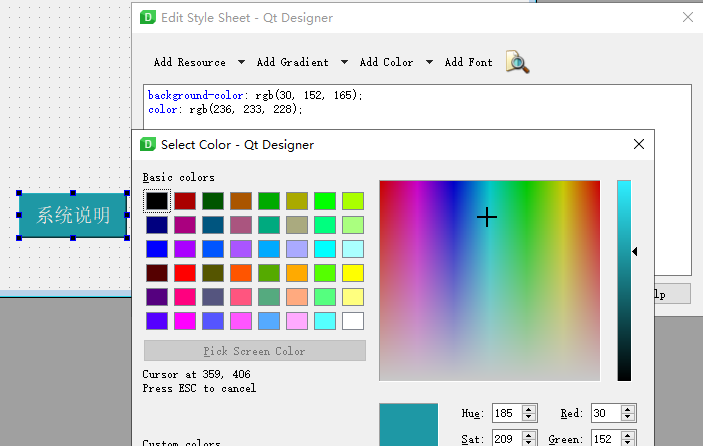Click the Qt Designer icon in Edit Style Sheet title
703x446 pixels.
[x=148, y=17]
